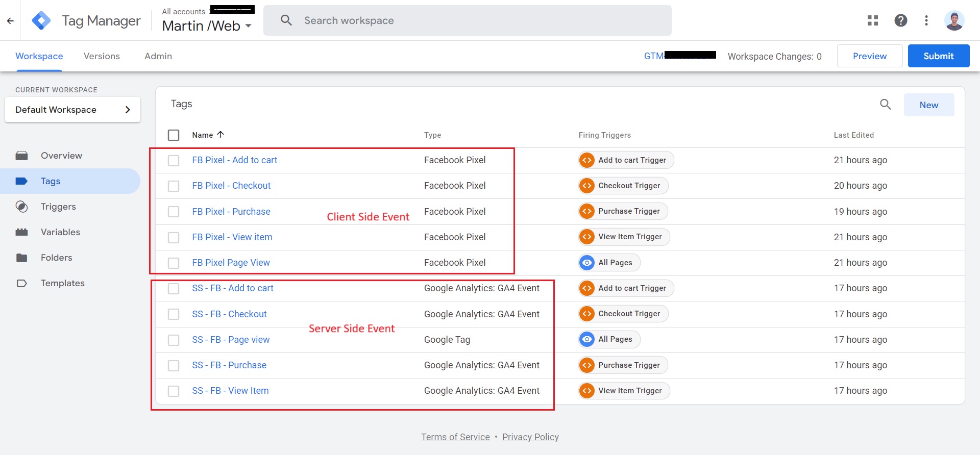Click the All accounts breadcrumb
This screenshot has height=455, width=980.
(184, 11)
